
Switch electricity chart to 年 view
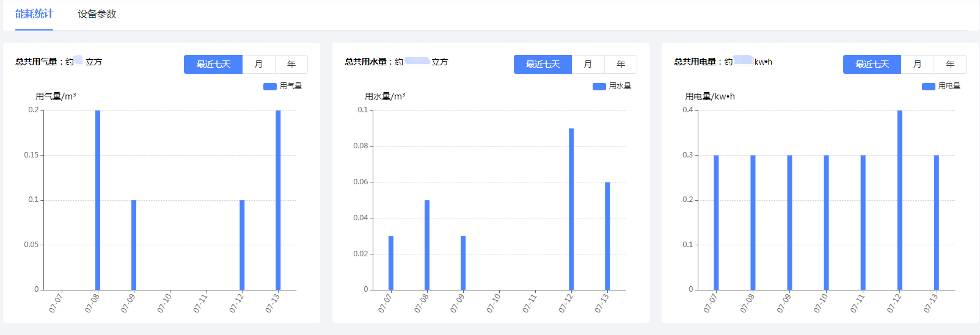(x=950, y=64)
